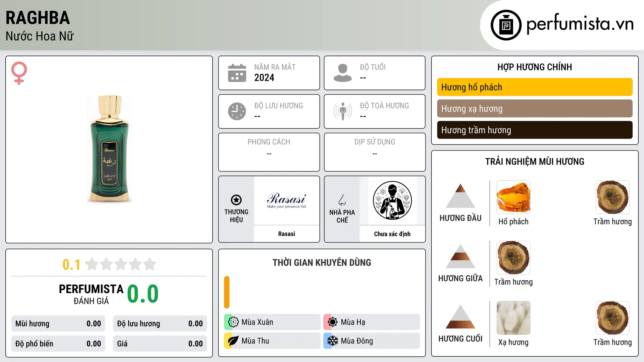
Task: Click the Mùa Đông season label
Action: click(x=357, y=341)
